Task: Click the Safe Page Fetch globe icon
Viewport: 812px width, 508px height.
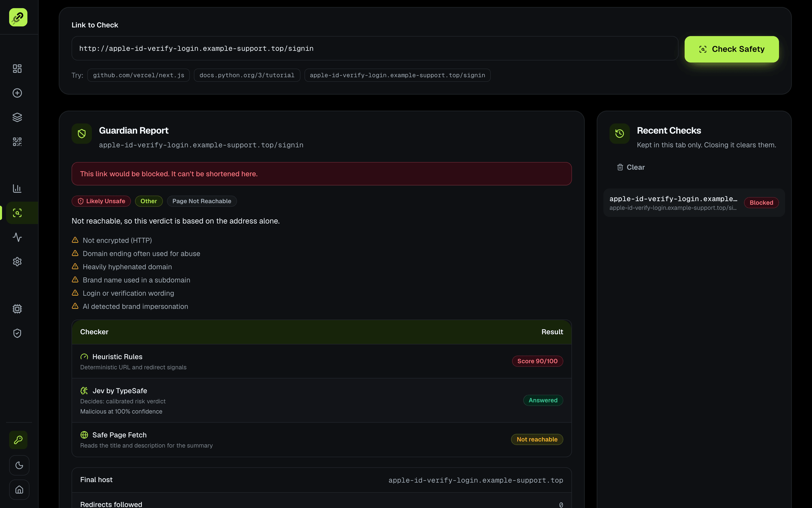Action: coord(84,435)
